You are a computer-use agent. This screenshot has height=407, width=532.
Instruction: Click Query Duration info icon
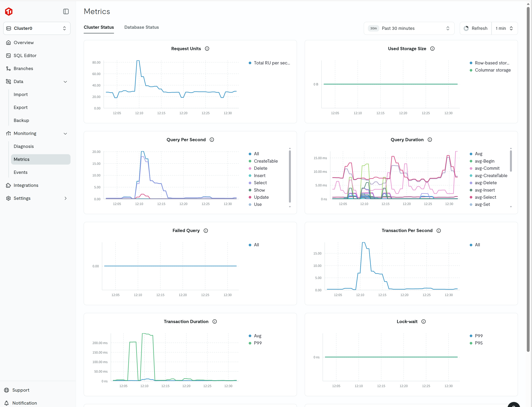click(429, 140)
